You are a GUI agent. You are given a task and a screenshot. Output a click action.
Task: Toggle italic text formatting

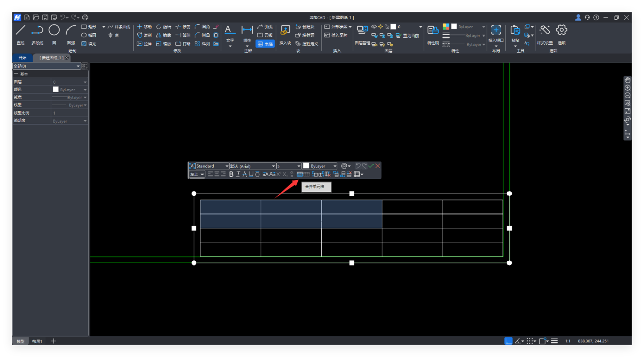coord(238,174)
